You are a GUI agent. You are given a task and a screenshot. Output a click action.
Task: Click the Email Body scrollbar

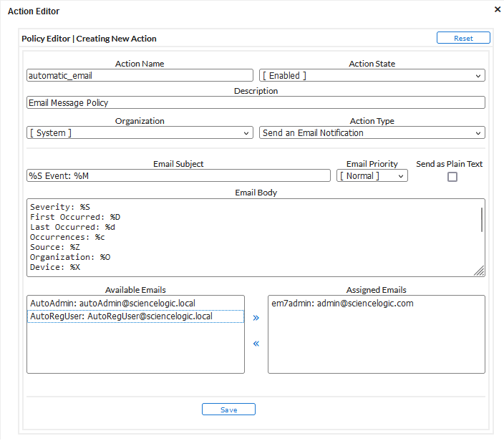point(482,220)
